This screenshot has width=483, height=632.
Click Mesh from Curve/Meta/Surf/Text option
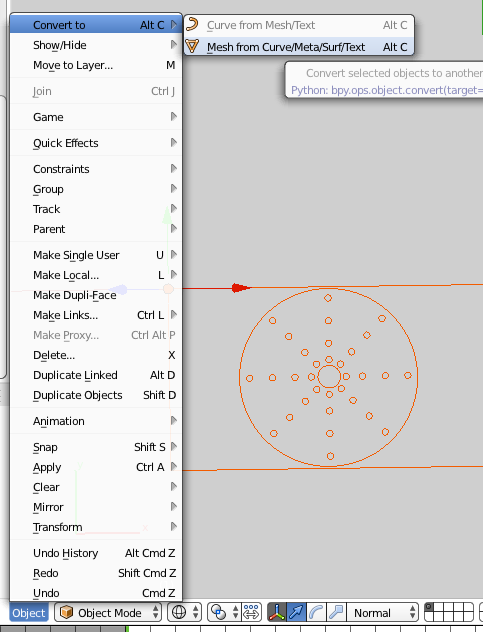299,47
